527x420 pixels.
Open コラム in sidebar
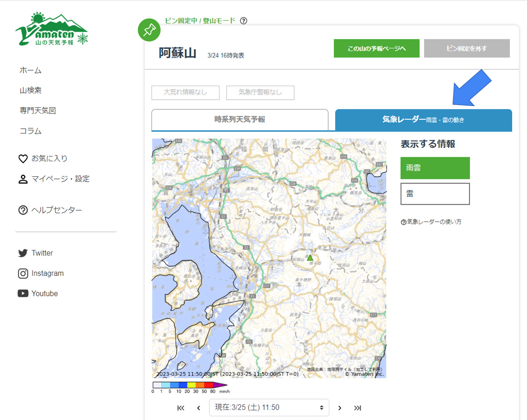point(30,131)
